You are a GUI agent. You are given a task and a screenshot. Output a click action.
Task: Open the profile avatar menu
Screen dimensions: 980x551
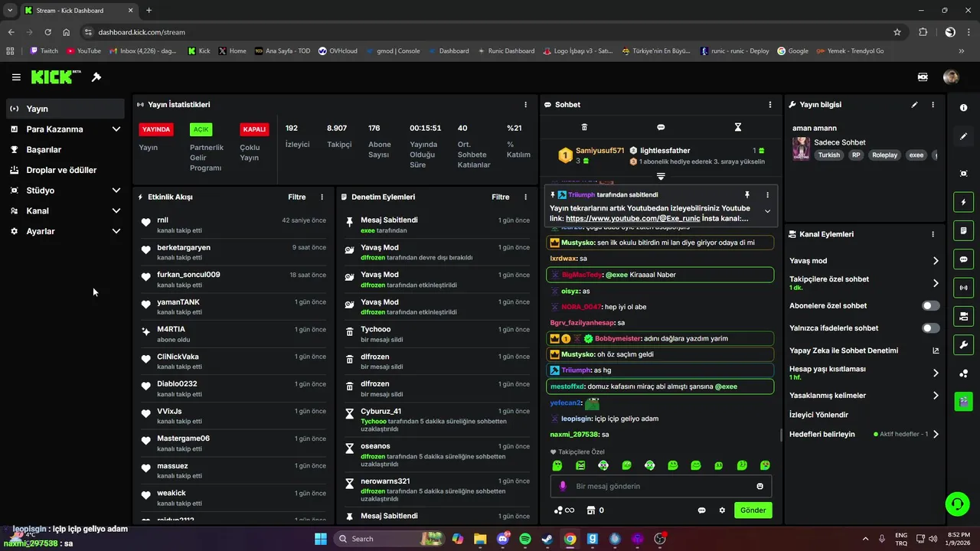tap(951, 77)
